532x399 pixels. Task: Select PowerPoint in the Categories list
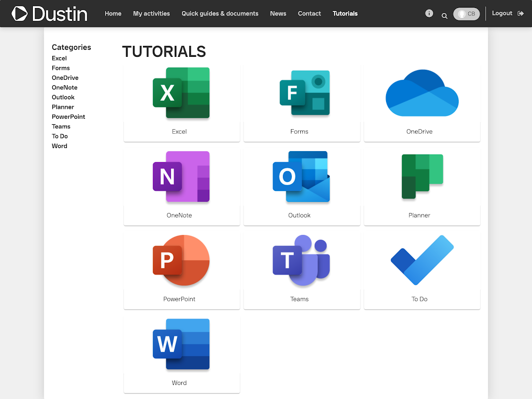(68, 117)
